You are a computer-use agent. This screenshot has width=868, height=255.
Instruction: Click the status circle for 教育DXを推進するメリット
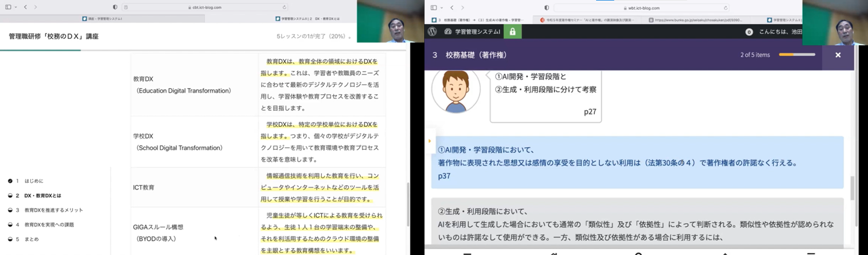click(x=10, y=210)
